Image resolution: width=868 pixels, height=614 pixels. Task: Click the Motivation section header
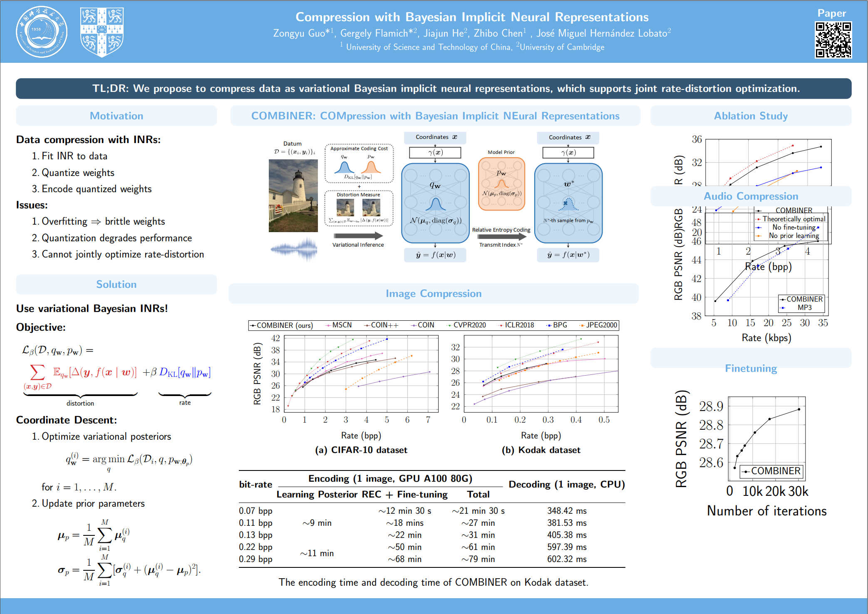117,116
